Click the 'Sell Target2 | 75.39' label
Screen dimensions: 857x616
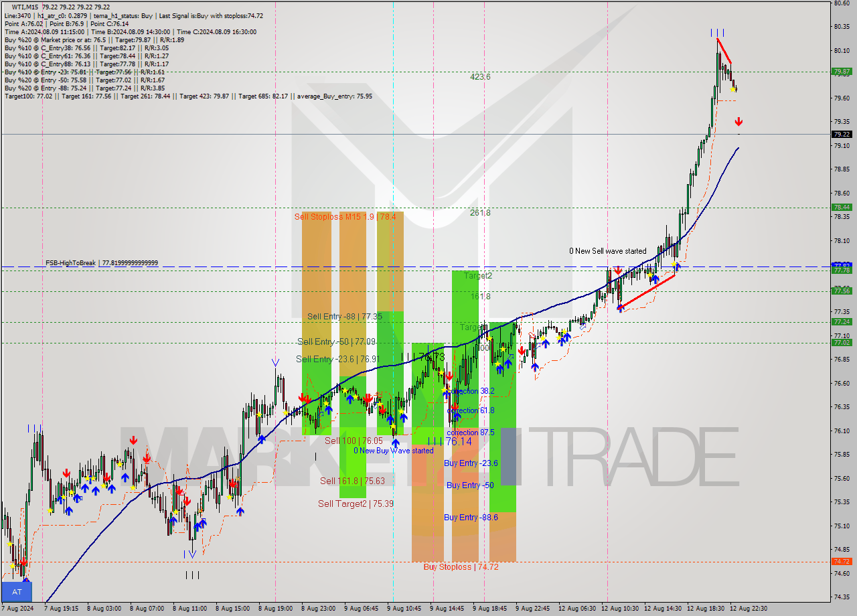356,504
